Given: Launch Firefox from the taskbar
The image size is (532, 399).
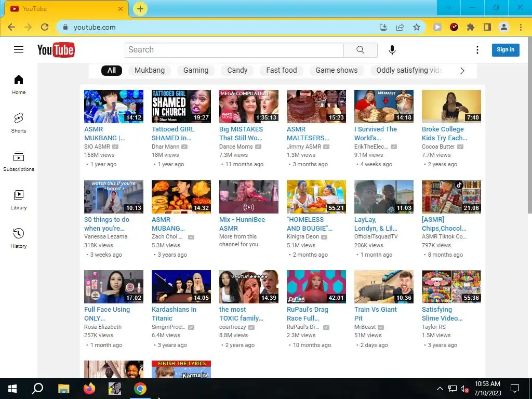Looking at the screenshot, I should [89, 389].
